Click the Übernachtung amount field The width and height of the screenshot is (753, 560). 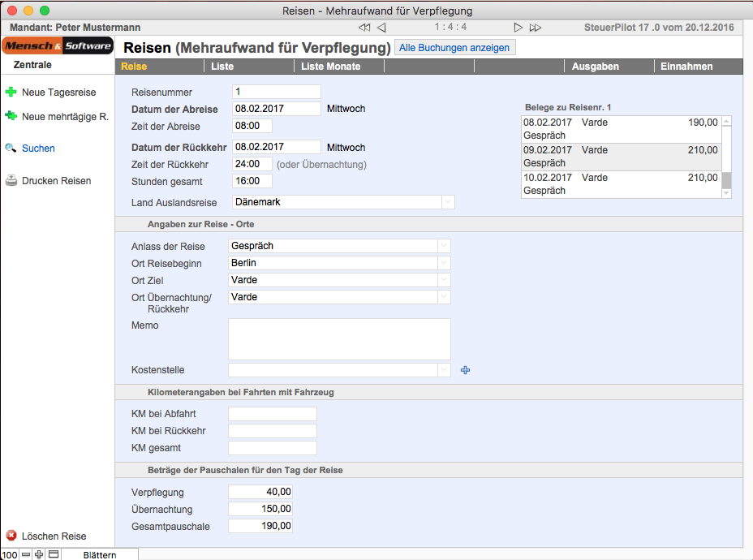pos(260,509)
